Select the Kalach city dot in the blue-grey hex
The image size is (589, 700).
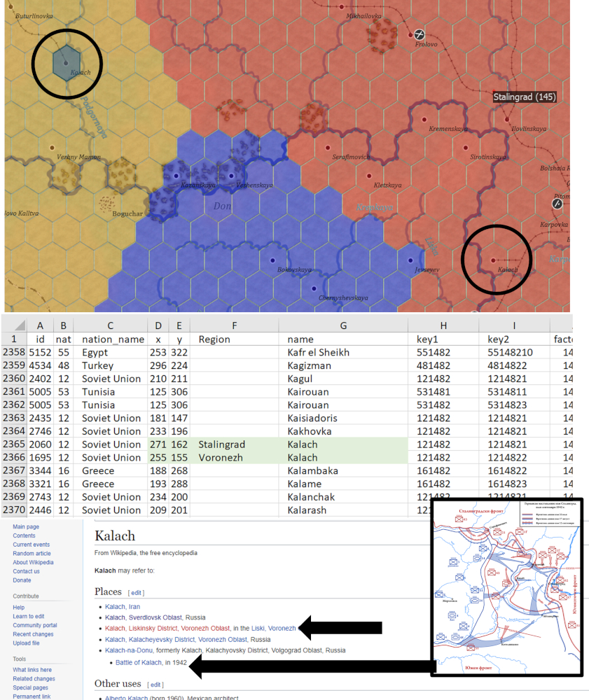click(66, 63)
